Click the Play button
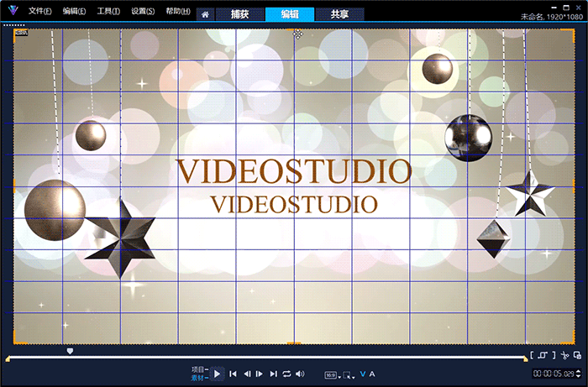Viewport: 588px width, 387px height. tap(217, 374)
